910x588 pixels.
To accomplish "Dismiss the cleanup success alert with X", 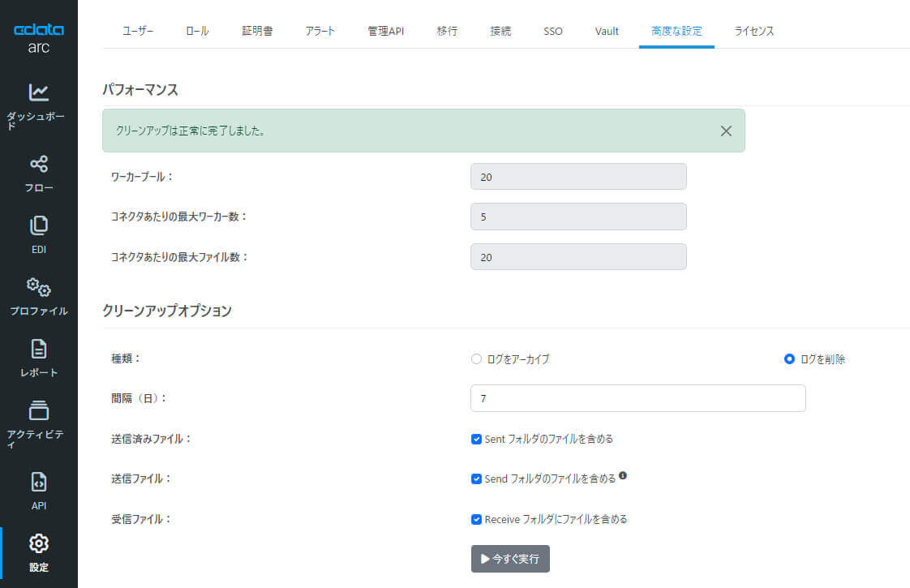I will click(725, 131).
